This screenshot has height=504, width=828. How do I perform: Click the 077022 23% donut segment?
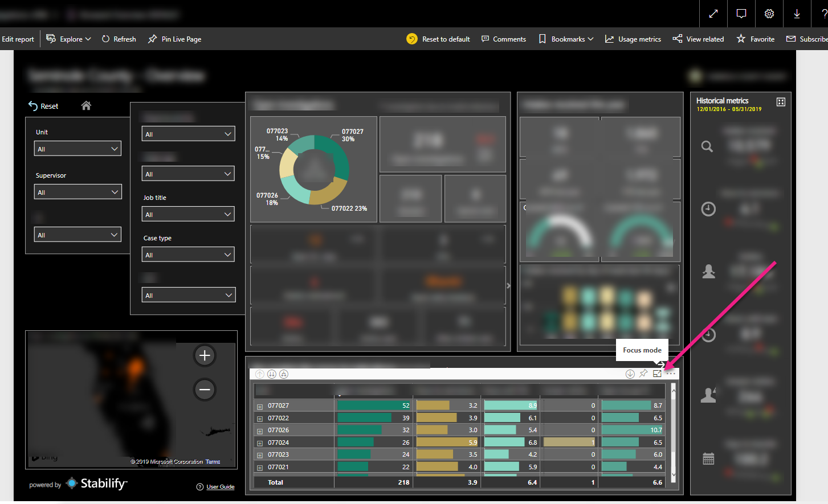point(329,193)
